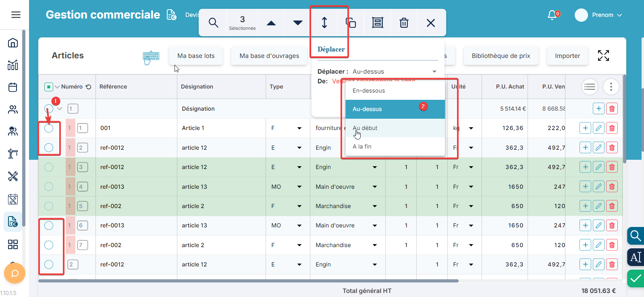
Task: Click the search magnifier in selection toolbar
Action: (x=213, y=23)
